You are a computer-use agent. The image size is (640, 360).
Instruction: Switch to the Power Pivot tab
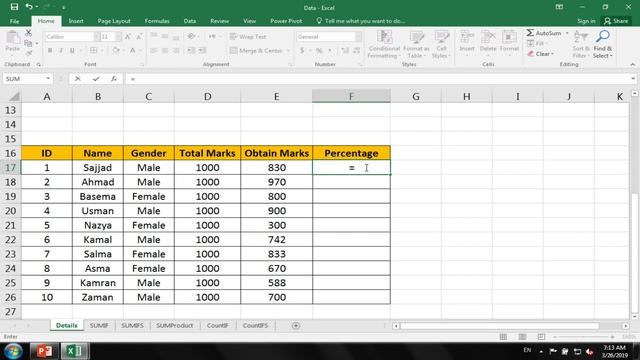[x=286, y=21]
